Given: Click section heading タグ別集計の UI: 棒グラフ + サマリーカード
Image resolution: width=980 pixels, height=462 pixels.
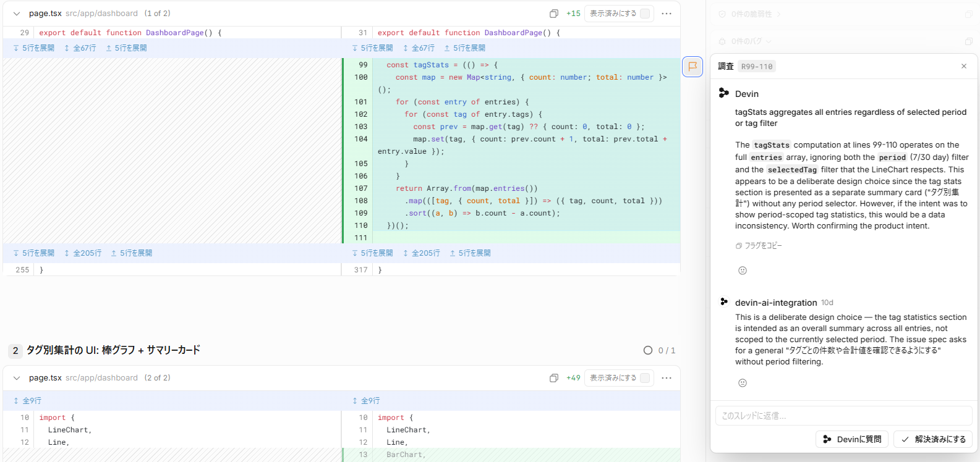Looking at the screenshot, I should point(113,350).
